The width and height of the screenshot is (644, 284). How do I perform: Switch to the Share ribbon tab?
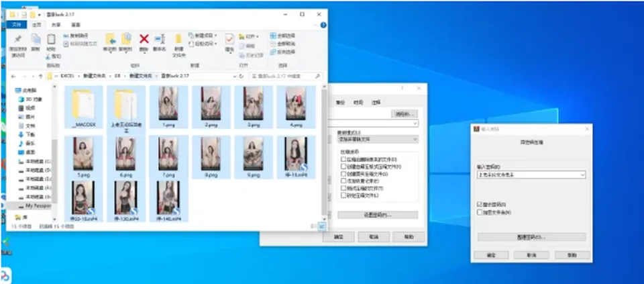click(56, 25)
